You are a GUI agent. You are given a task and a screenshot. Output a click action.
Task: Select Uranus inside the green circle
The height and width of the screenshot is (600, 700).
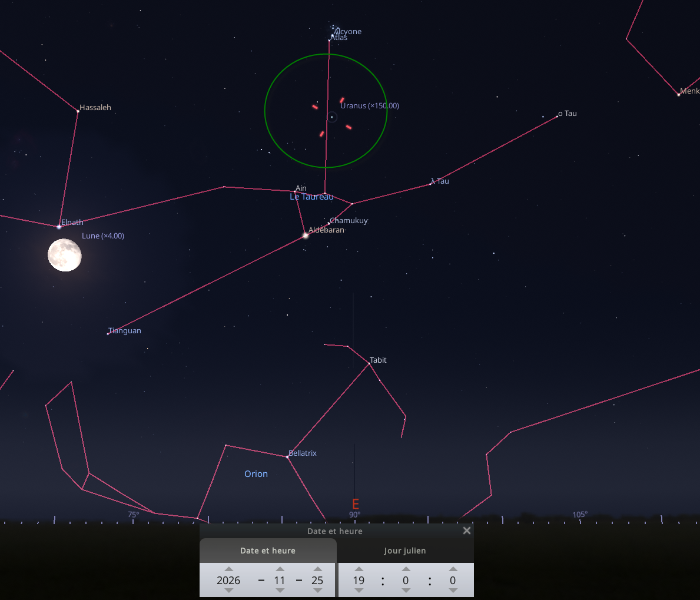pyautogui.click(x=331, y=117)
